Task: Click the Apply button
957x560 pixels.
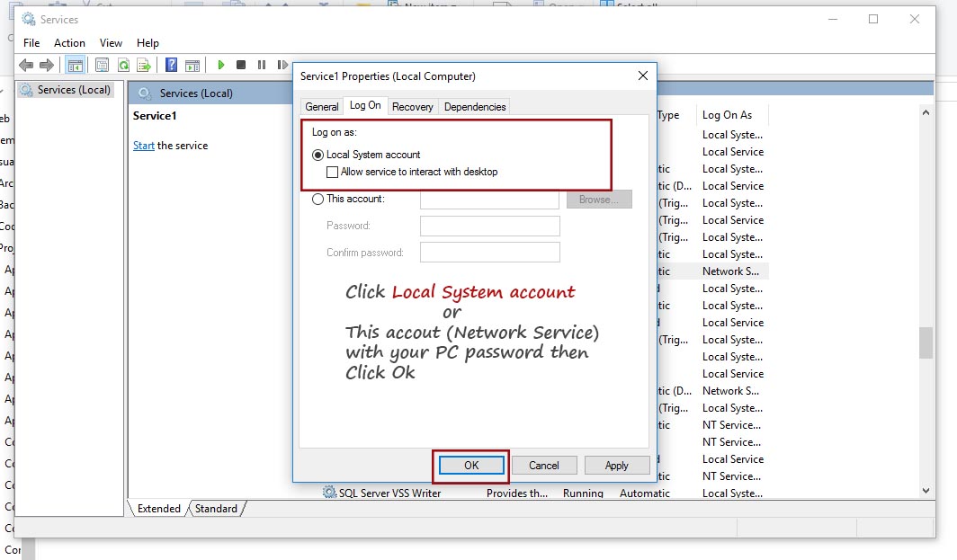Action: (616, 466)
